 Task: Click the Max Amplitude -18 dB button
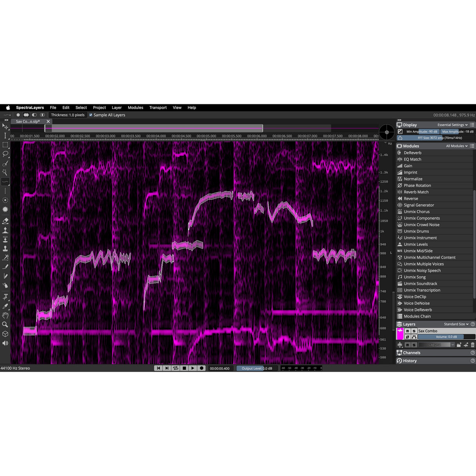tap(458, 132)
